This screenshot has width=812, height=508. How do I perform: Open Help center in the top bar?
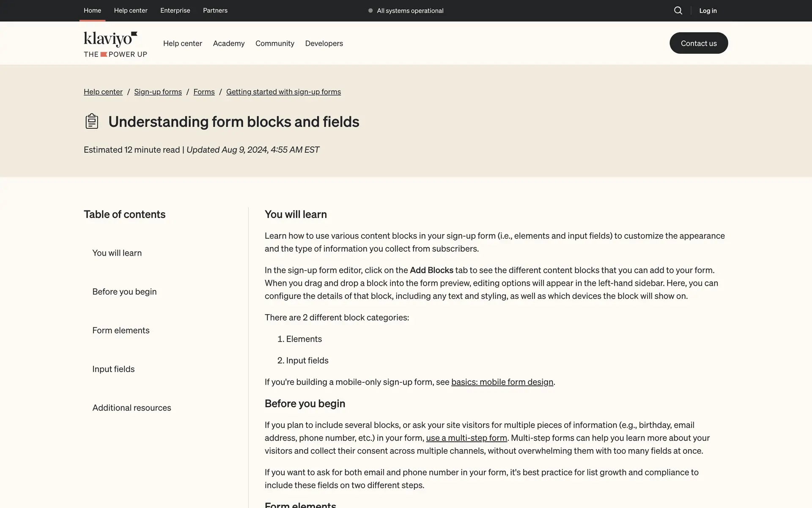click(x=131, y=11)
